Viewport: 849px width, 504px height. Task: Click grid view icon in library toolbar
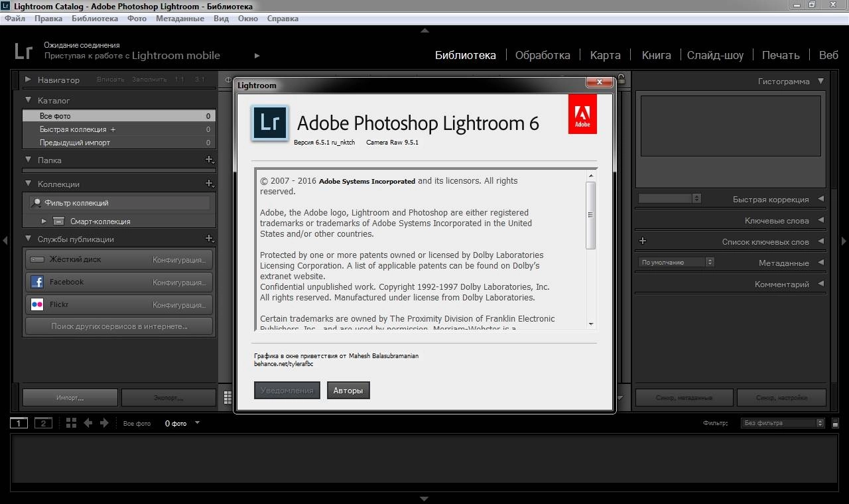(x=228, y=397)
